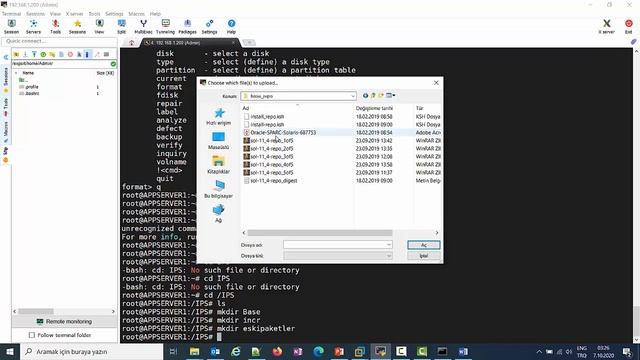640x360 pixels.
Task: Select the Split toolbar icon
Action: 122,27
